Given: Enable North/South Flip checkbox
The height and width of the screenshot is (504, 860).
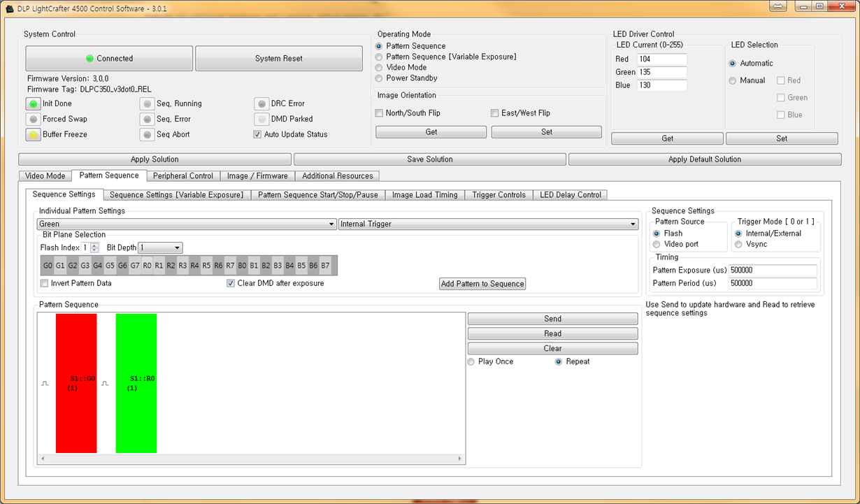Looking at the screenshot, I should click(379, 113).
